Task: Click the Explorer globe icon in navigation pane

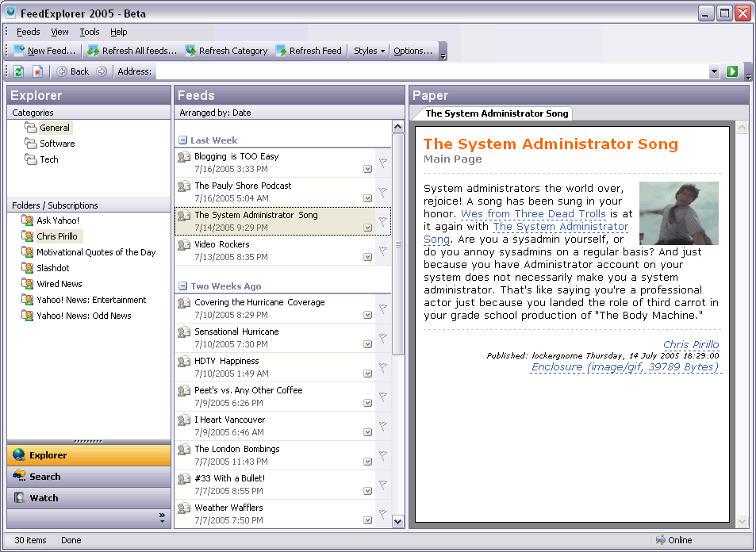Action: click(x=19, y=454)
